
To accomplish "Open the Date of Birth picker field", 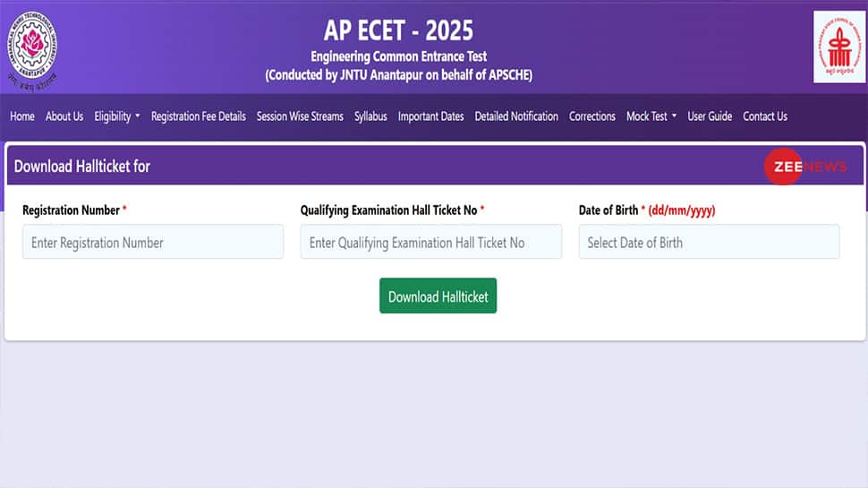I will pos(709,242).
